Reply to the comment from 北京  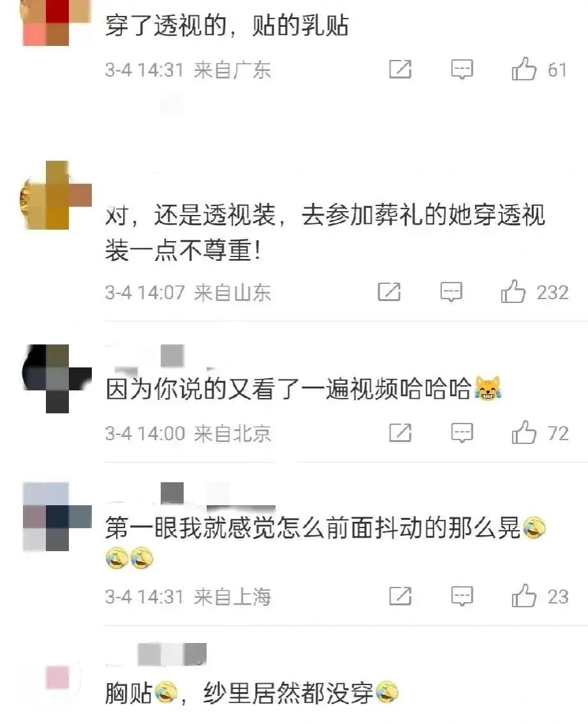click(462, 433)
